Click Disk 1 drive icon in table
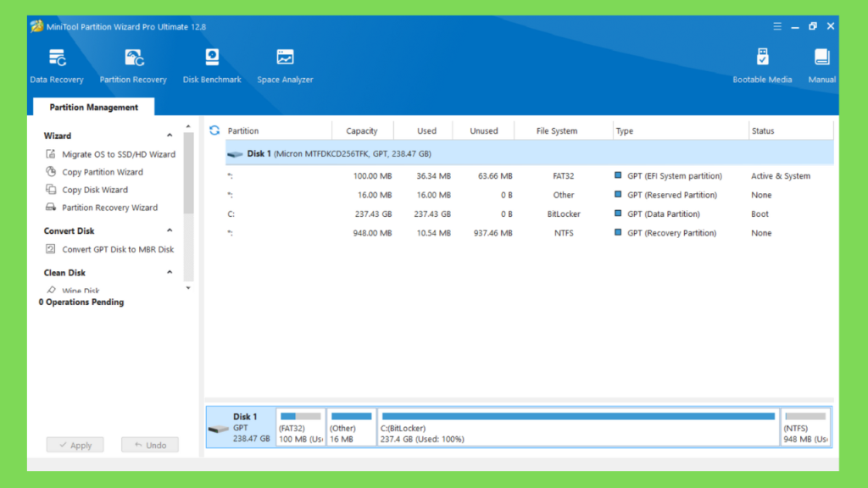The height and width of the screenshot is (488, 868). (236, 154)
